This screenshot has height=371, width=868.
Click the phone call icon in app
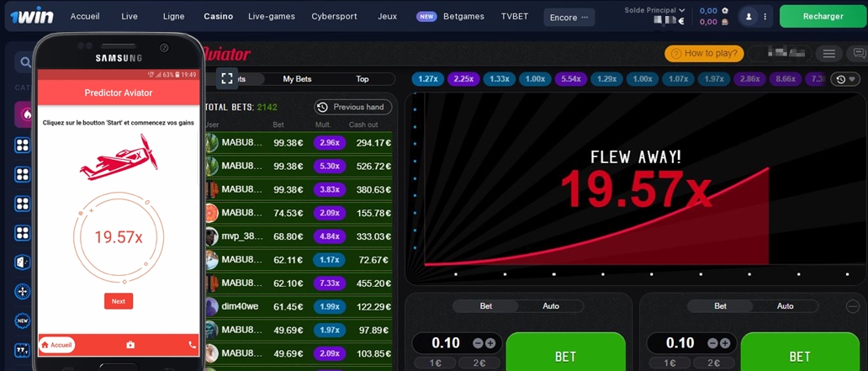point(192,345)
